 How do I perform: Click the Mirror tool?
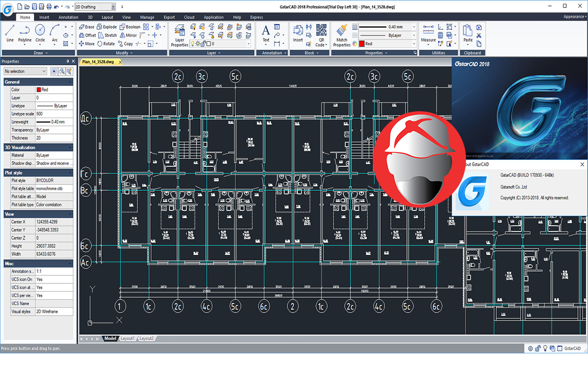click(x=128, y=35)
